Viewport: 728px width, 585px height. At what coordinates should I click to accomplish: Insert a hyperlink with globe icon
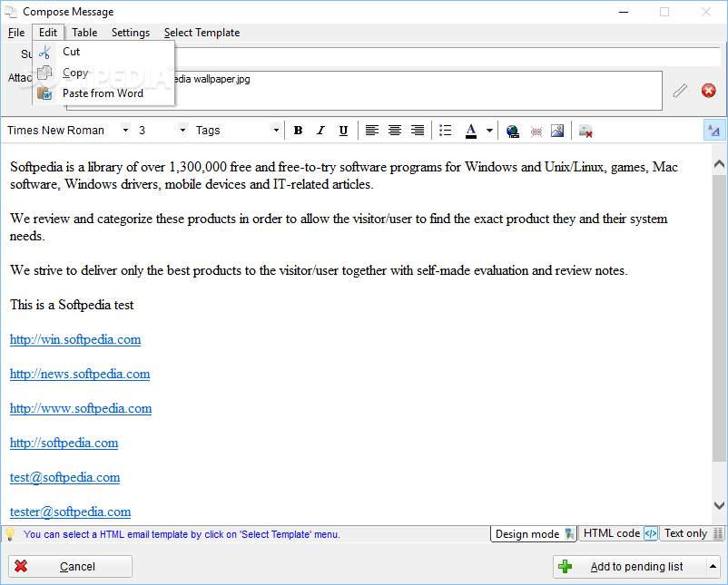point(513,132)
